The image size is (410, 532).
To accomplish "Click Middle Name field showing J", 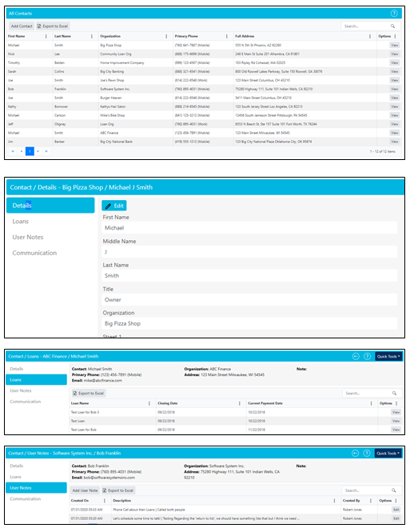I will [249, 252].
